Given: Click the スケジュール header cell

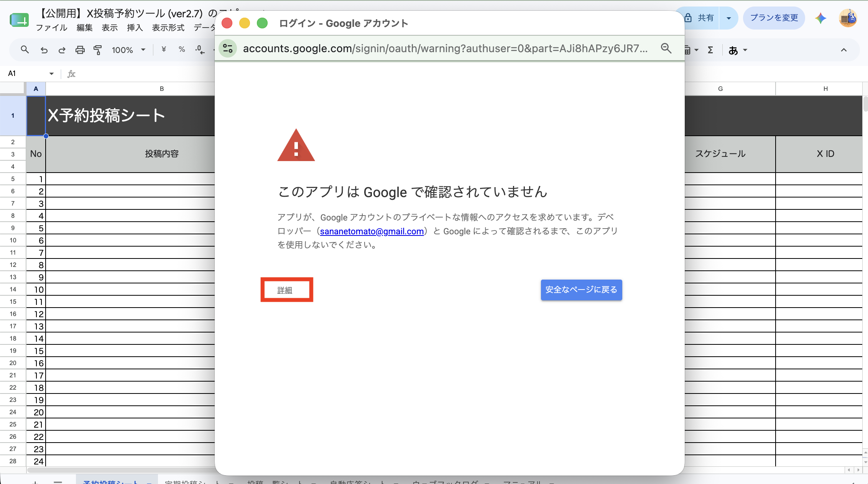Looking at the screenshot, I should 720,154.
